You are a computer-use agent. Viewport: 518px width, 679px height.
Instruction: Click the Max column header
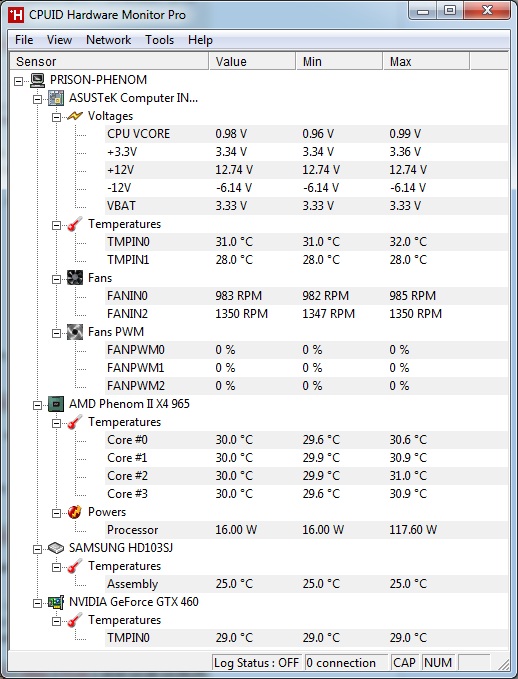click(x=426, y=61)
